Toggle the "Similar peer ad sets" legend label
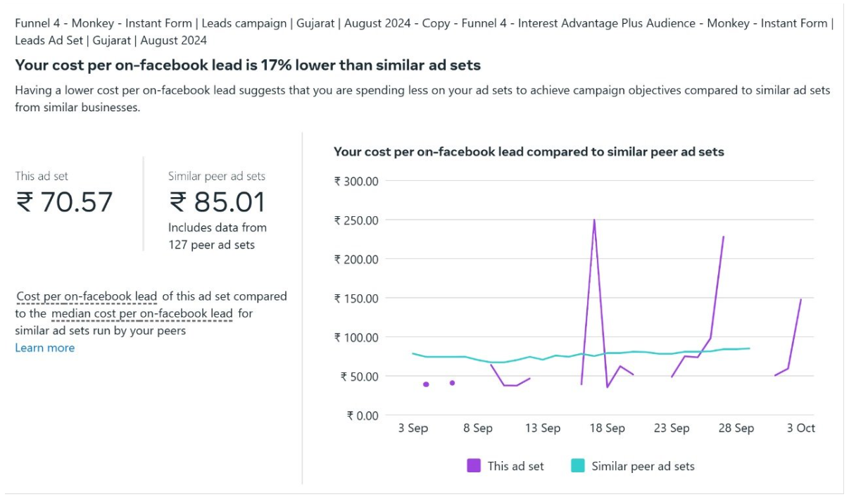Image resolution: width=849 pixels, height=504 pixels. tap(643, 466)
